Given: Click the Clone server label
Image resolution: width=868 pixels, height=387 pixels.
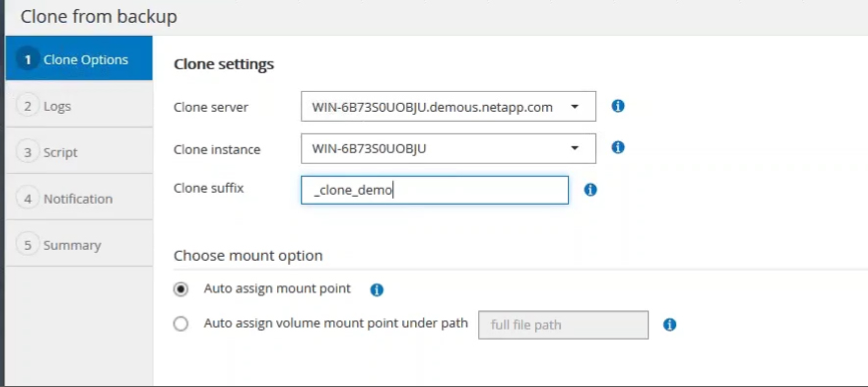Looking at the screenshot, I should coord(211,107).
